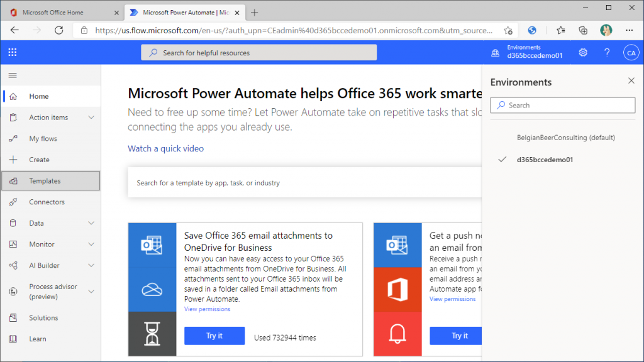Focus the Environments search box
Viewport: 644px width, 362px height.
coord(563,105)
